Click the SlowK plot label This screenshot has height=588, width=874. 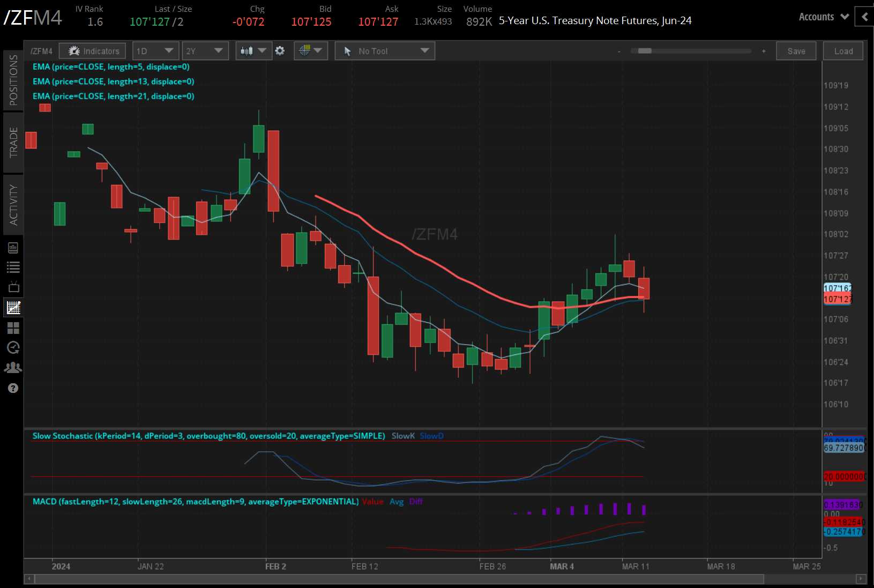pos(403,436)
